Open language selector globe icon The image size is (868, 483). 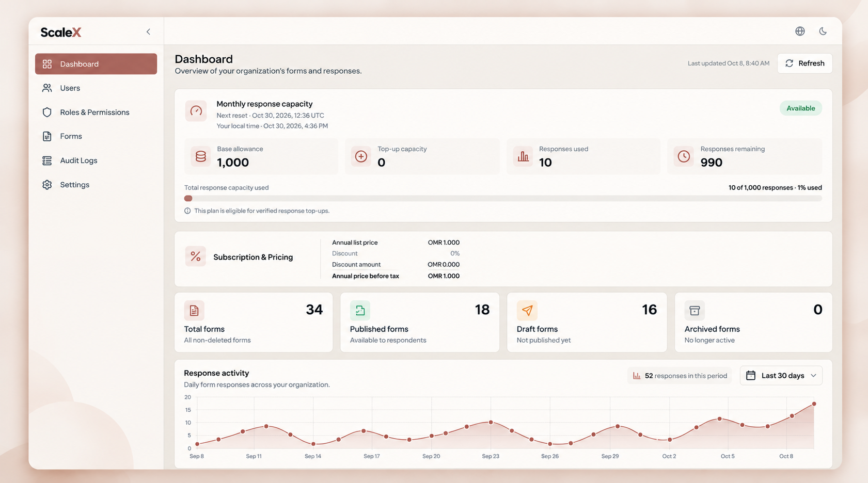pyautogui.click(x=800, y=31)
